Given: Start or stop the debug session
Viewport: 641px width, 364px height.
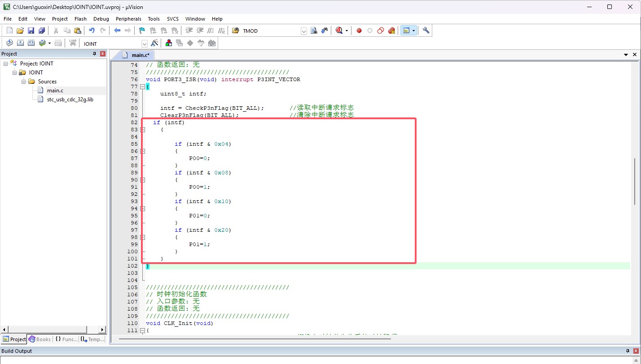Looking at the screenshot, I should (x=339, y=30).
